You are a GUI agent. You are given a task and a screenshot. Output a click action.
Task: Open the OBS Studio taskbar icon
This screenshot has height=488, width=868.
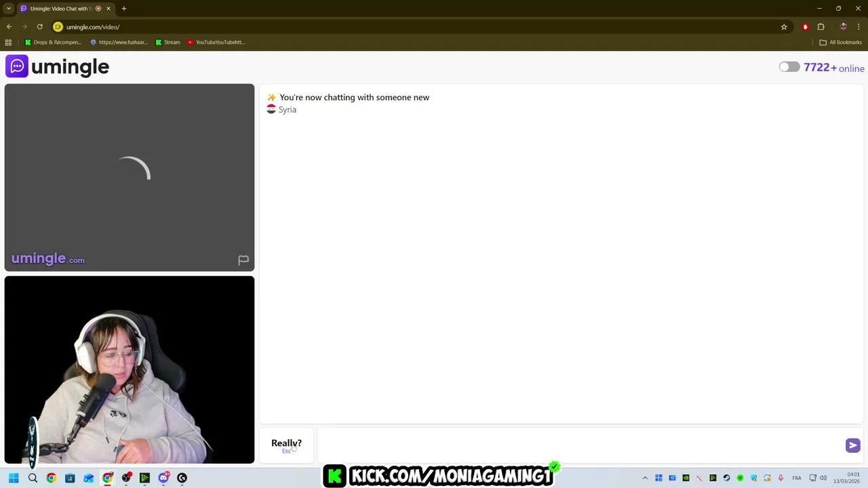coord(126,478)
